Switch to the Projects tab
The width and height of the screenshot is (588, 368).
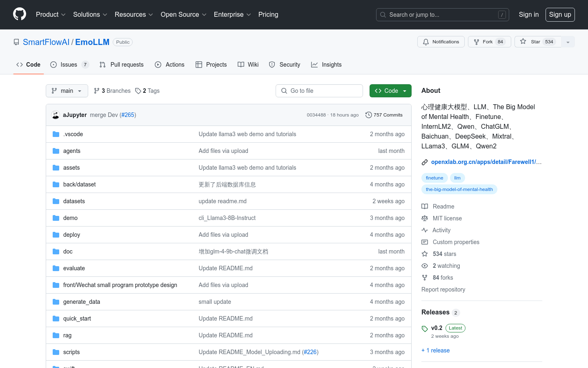(211, 65)
